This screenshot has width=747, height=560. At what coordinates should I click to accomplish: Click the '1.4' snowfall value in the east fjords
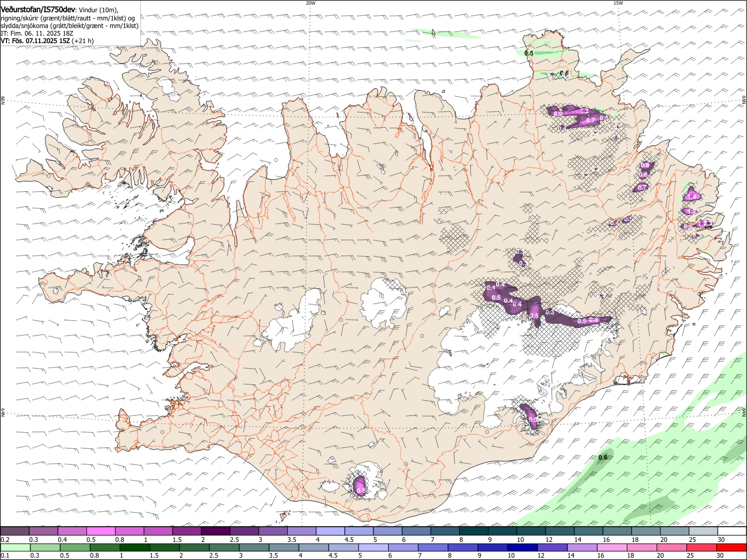pos(691,197)
